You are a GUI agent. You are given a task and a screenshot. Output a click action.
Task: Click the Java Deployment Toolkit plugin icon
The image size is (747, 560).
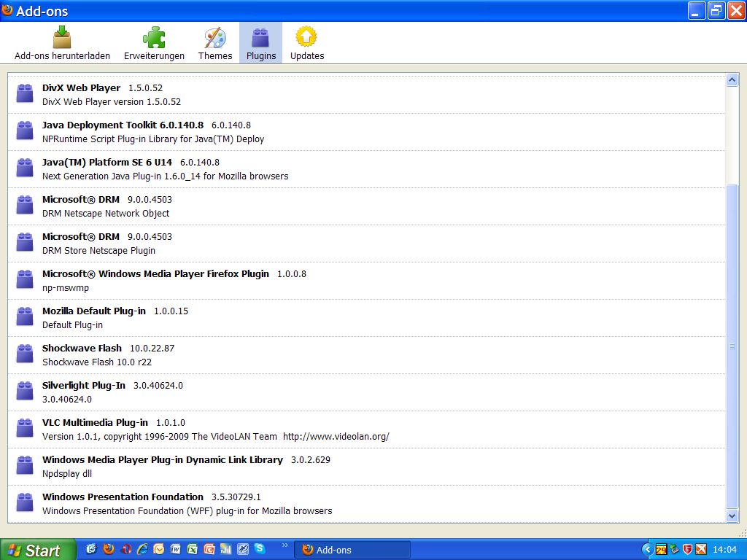25,131
